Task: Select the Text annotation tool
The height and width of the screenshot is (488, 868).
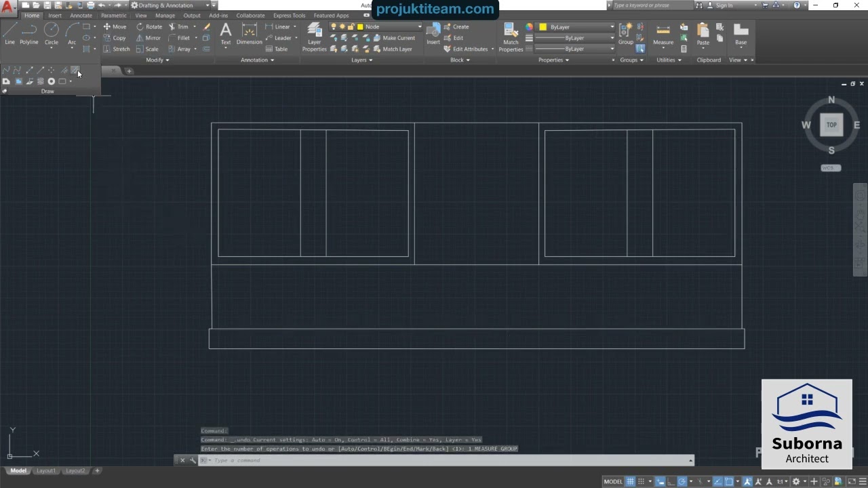Action: tap(226, 34)
